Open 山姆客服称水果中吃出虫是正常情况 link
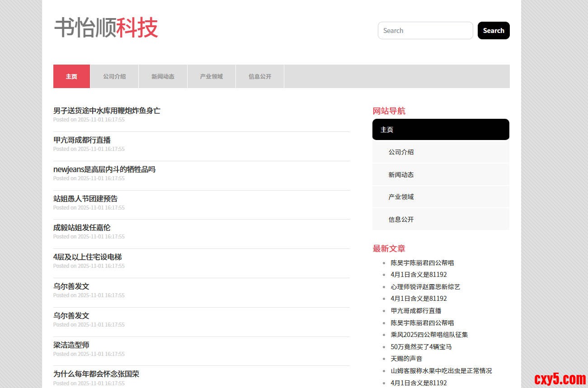The image size is (588, 388). (441, 371)
